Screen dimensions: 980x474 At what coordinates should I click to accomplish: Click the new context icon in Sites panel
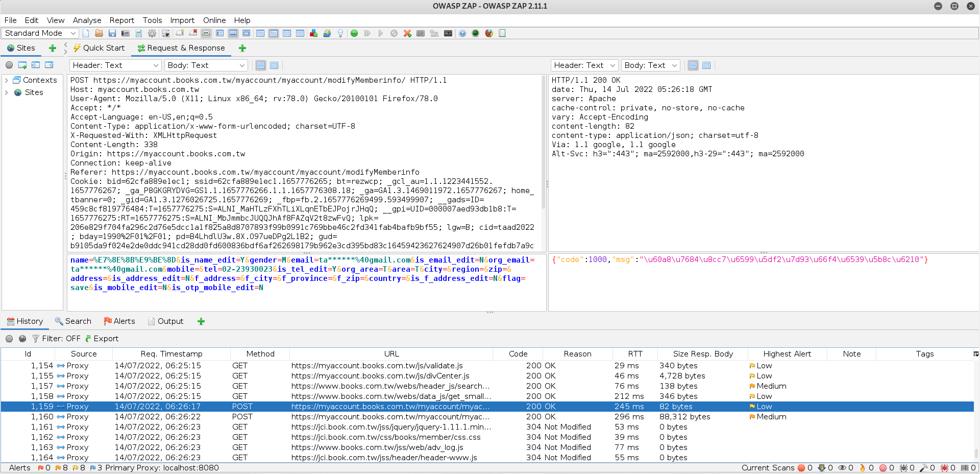tap(22, 65)
